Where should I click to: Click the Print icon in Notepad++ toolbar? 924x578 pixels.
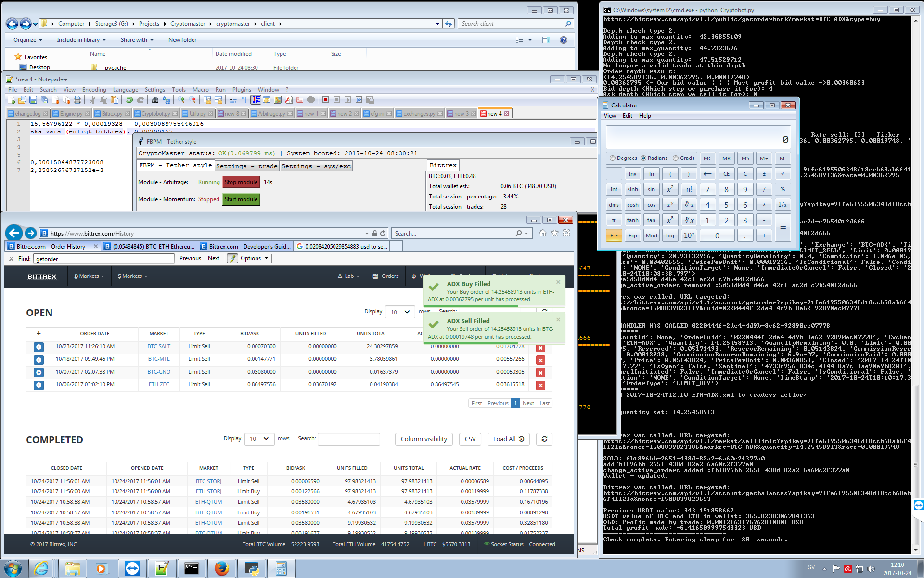pos(77,100)
